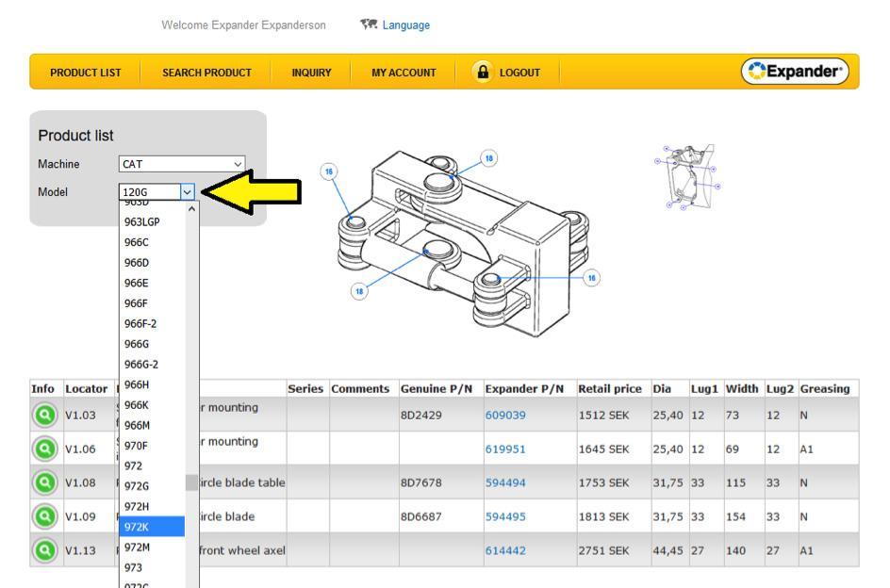
Task: Open the Language link
Action: tap(405, 25)
